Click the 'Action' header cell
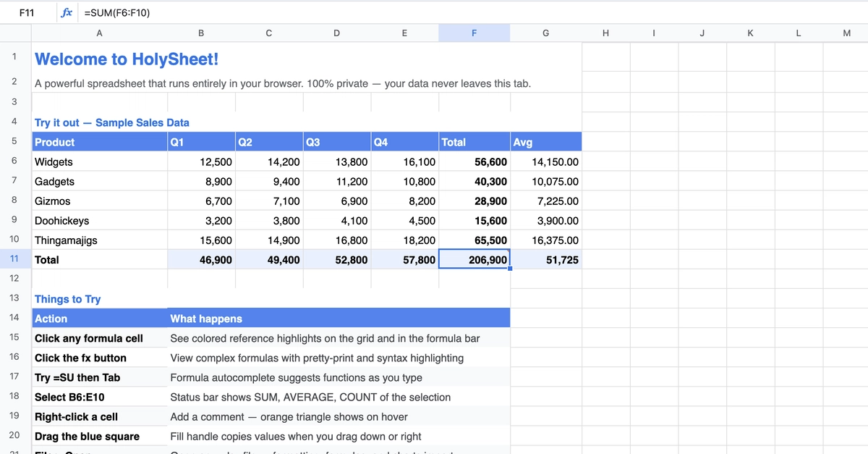This screenshot has width=868, height=454. click(100, 318)
